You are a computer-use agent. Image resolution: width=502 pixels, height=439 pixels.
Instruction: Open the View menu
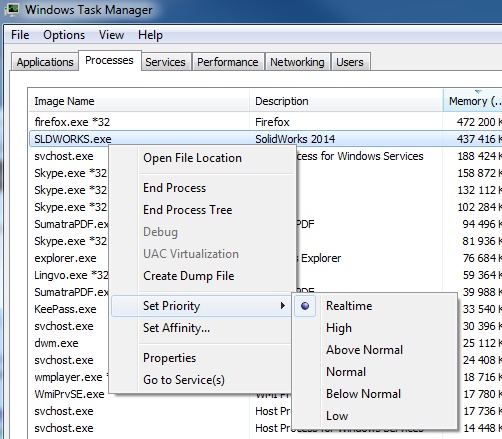[x=111, y=35]
